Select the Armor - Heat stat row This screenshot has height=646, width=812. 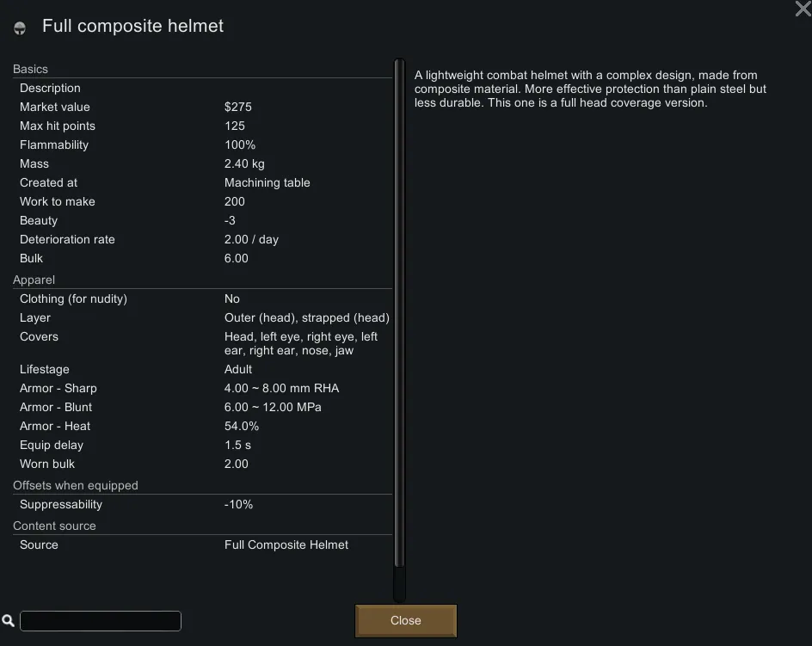(202, 427)
